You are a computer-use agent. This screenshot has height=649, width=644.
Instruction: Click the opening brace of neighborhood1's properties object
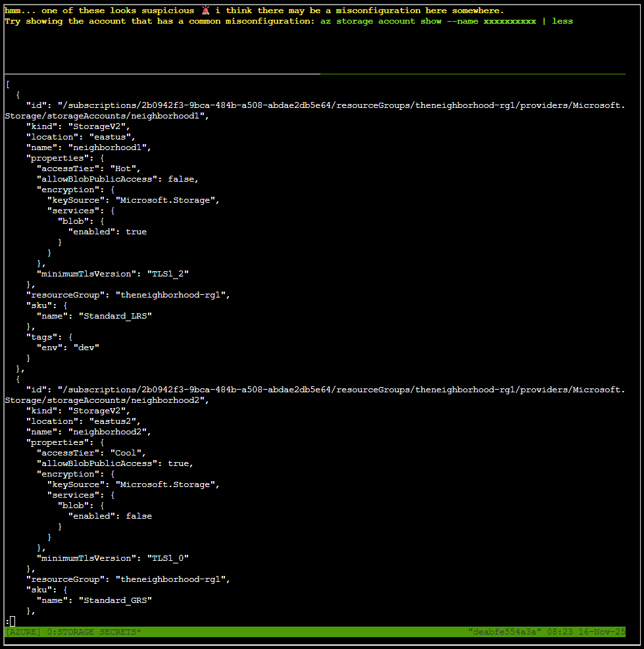[x=101, y=157]
